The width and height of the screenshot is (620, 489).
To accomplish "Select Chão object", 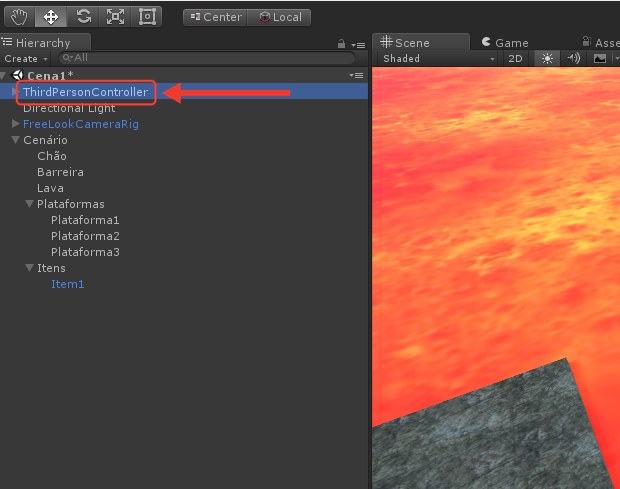I will (x=52, y=156).
